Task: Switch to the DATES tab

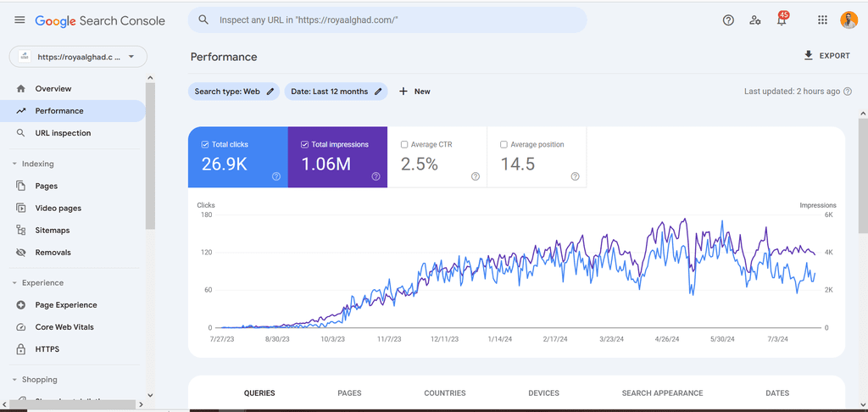Action: [777, 393]
